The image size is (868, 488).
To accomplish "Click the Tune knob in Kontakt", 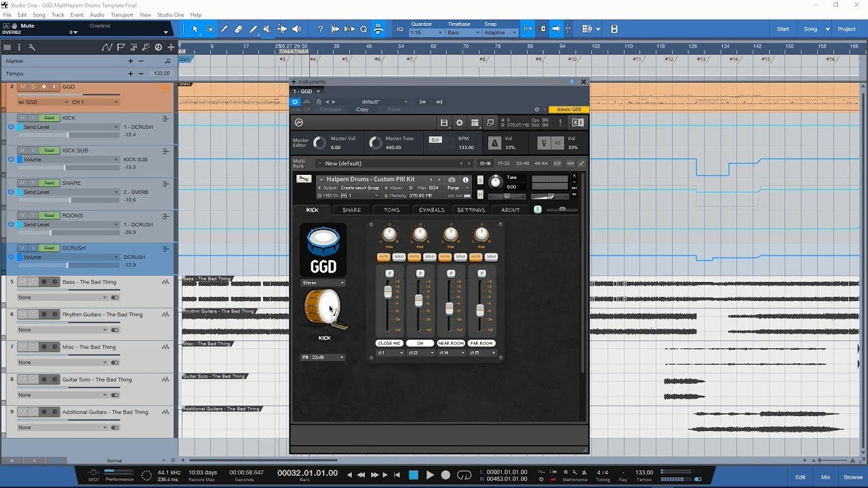I will tap(496, 182).
